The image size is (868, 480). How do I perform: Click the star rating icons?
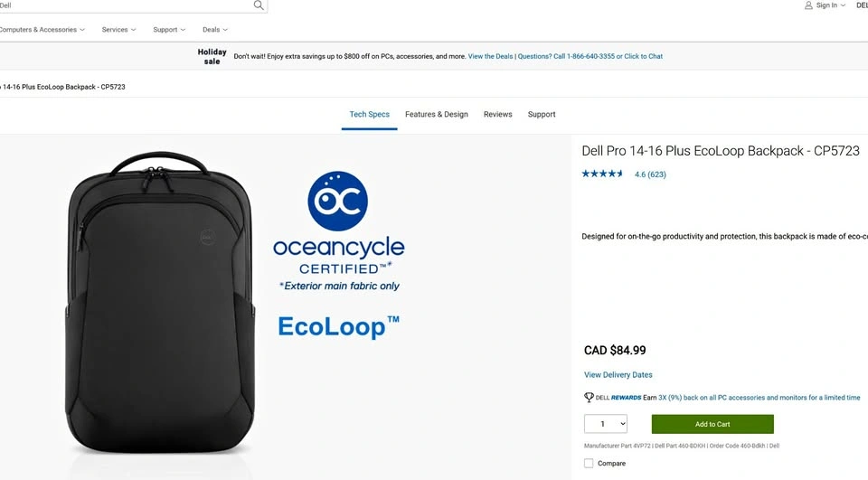[x=602, y=174]
